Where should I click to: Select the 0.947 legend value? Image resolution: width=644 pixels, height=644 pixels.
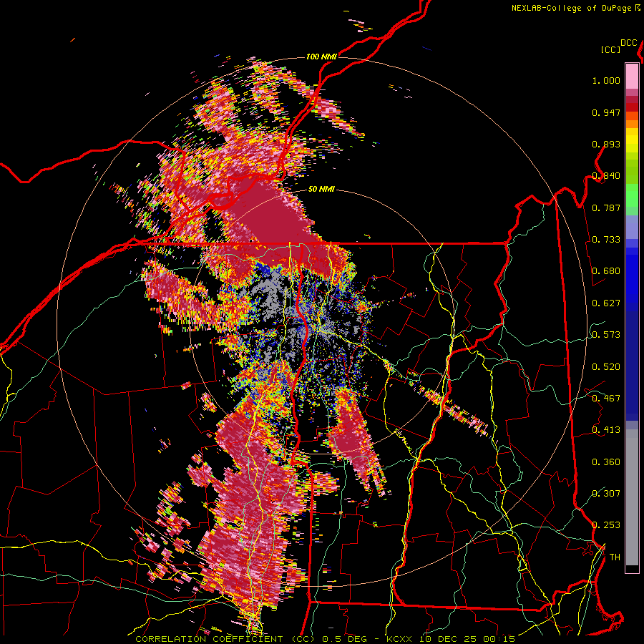point(606,112)
